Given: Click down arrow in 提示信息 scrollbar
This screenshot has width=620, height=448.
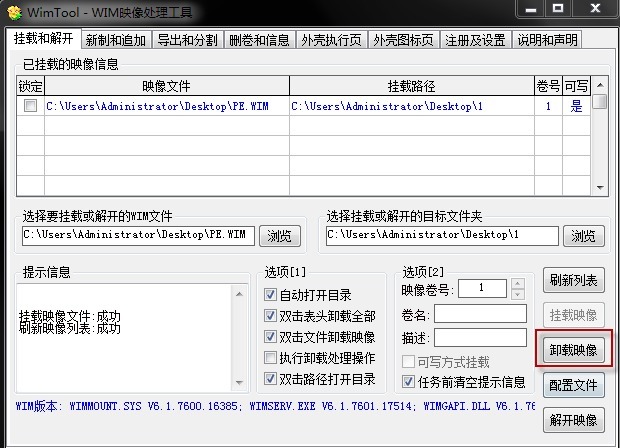Looking at the screenshot, I should 239,382.
